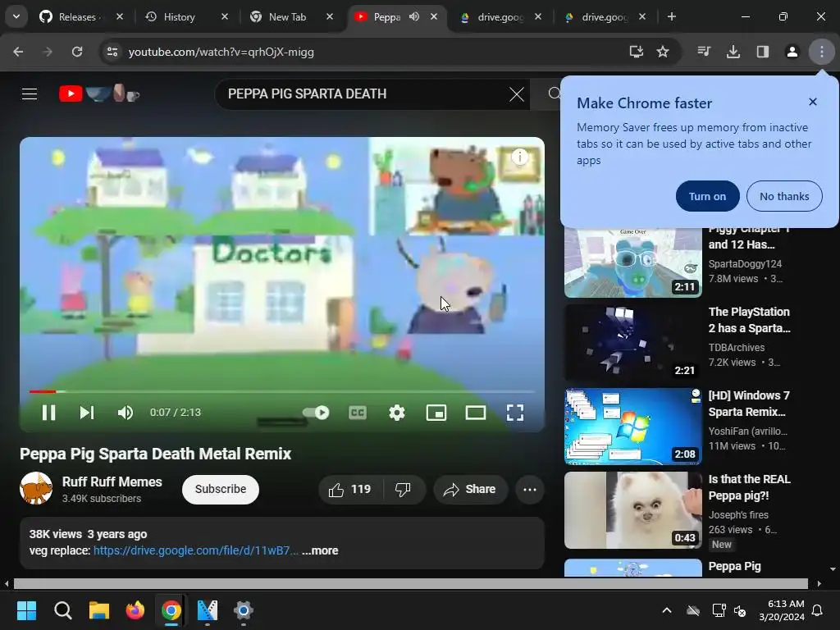Open the Chrome side panel

click(x=762, y=52)
